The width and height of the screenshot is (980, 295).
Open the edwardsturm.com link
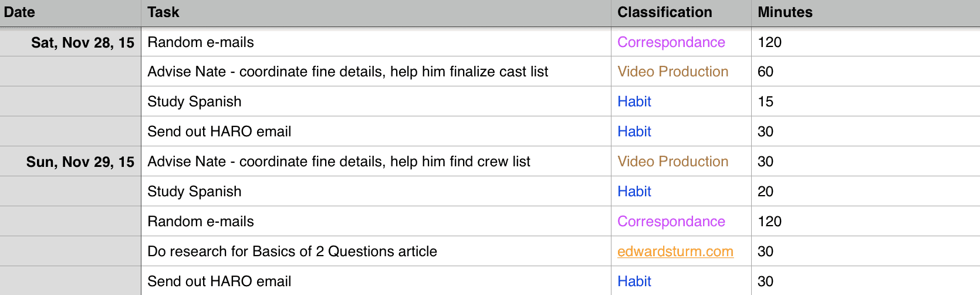click(x=675, y=252)
